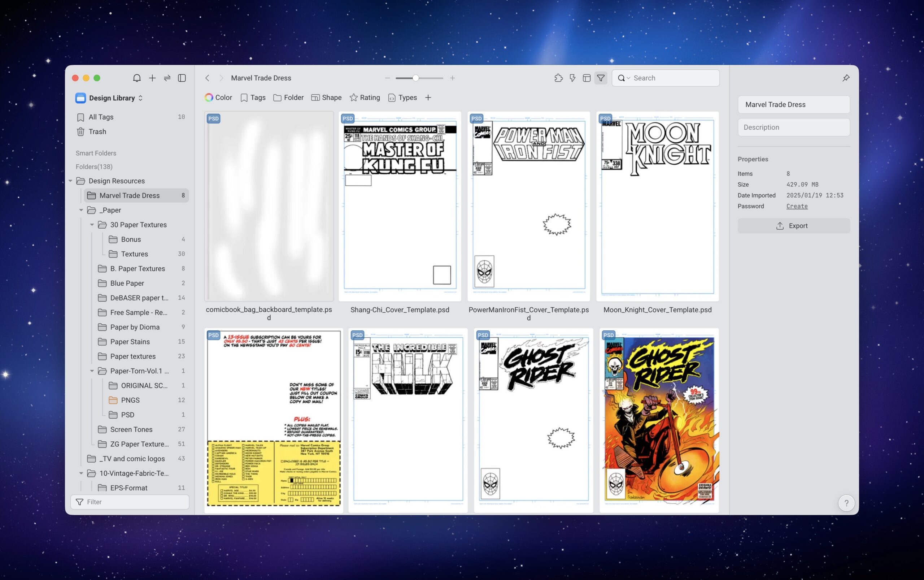Click Create to set a password

tap(796, 206)
